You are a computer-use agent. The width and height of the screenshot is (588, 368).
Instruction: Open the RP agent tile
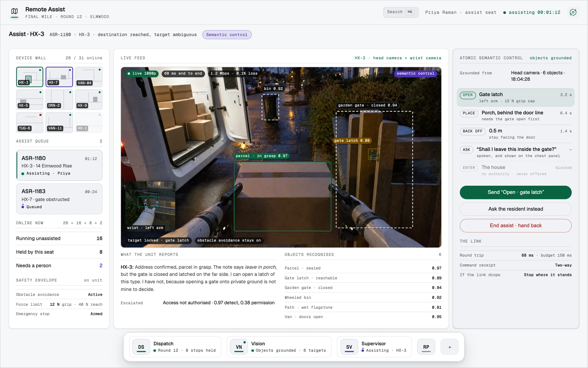tap(426, 347)
